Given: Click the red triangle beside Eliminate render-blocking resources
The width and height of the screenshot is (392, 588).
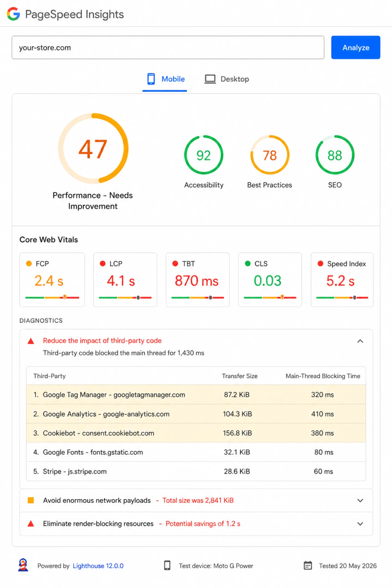Looking at the screenshot, I should coord(31,523).
